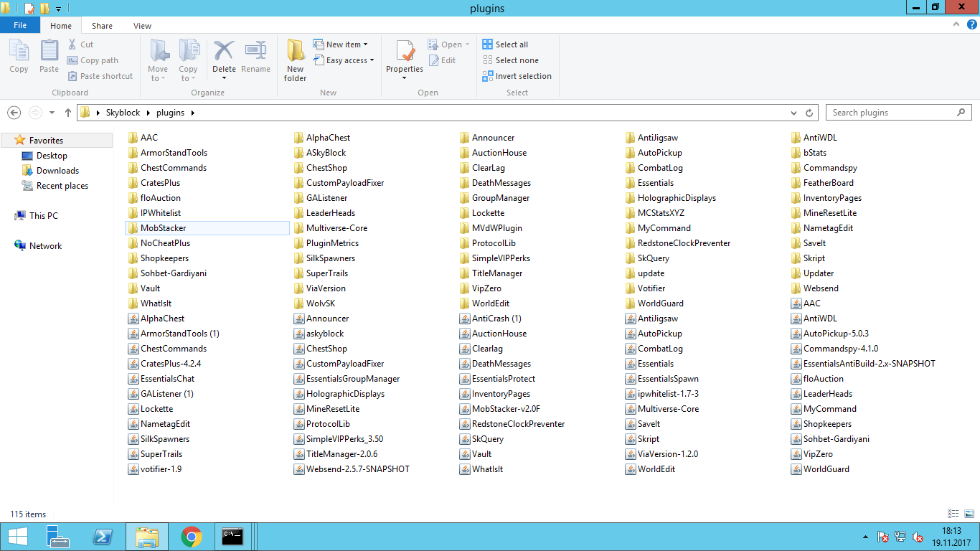
Task: Create a folder with the ribbon New folder button
Action: pos(296,60)
